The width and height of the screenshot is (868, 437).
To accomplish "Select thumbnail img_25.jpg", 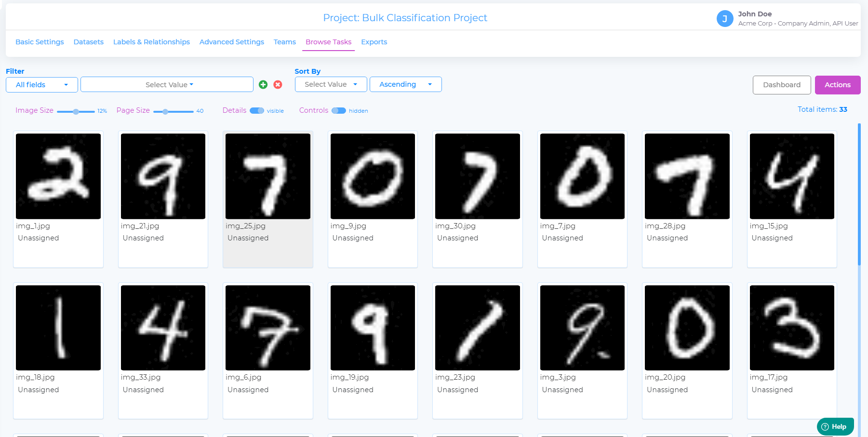I will [x=268, y=176].
